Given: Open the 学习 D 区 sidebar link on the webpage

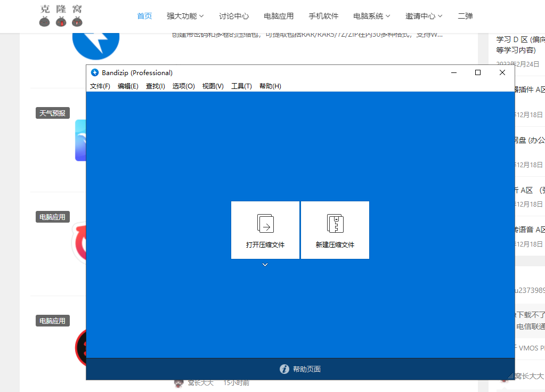Looking at the screenshot, I should [520, 45].
